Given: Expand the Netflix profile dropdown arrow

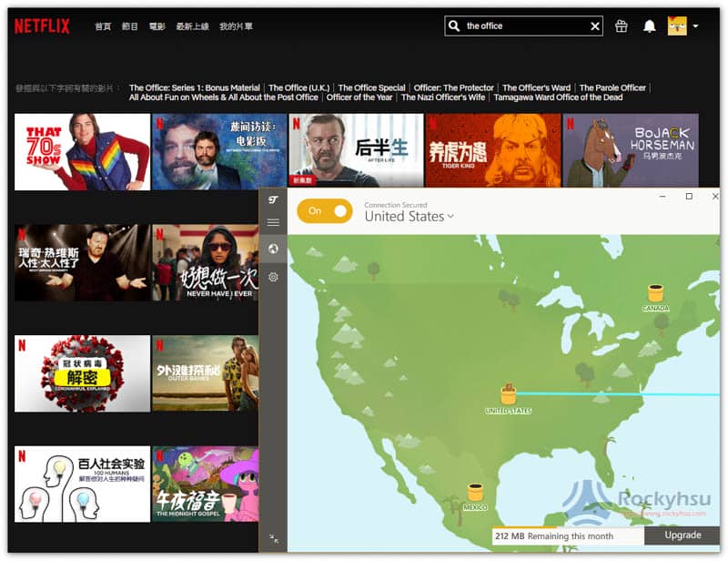Looking at the screenshot, I should pos(695,26).
